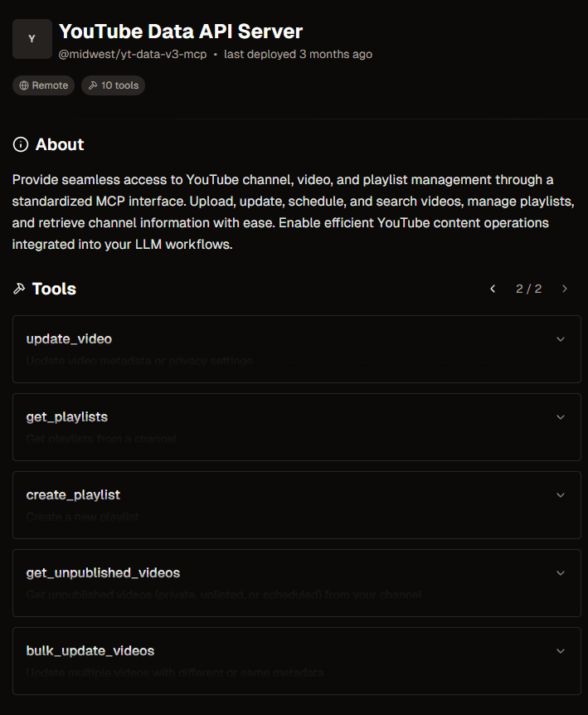This screenshot has height=715, width=588.
Task: Open the @midwest/yt-data-v3-mcp link
Action: point(134,55)
